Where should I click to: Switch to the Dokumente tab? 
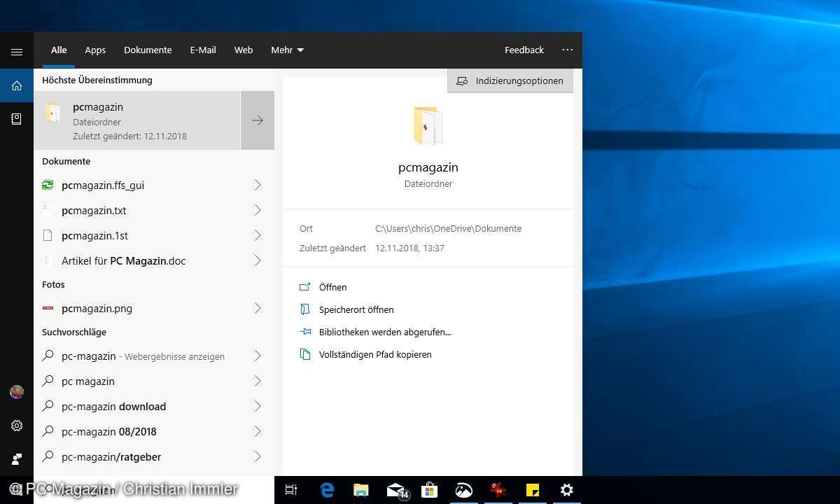click(x=148, y=50)
